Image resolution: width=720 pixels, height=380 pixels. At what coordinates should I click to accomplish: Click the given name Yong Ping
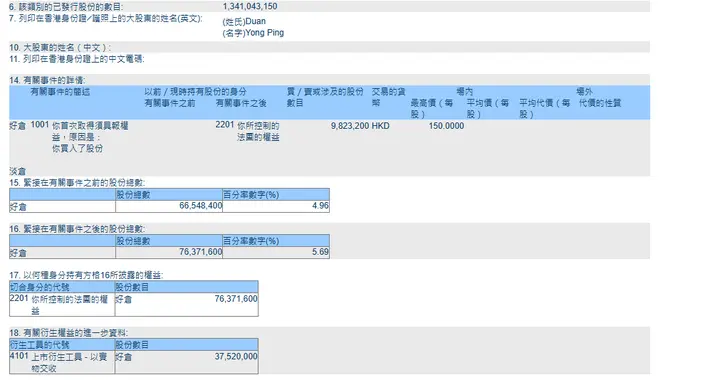click(264, 33)
